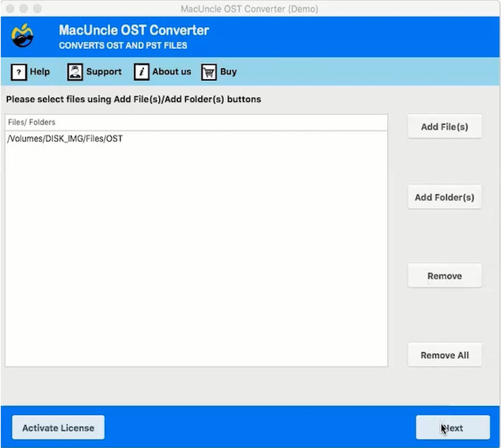
Task: Click the Help question mark icon
Action: click(18, 72)
